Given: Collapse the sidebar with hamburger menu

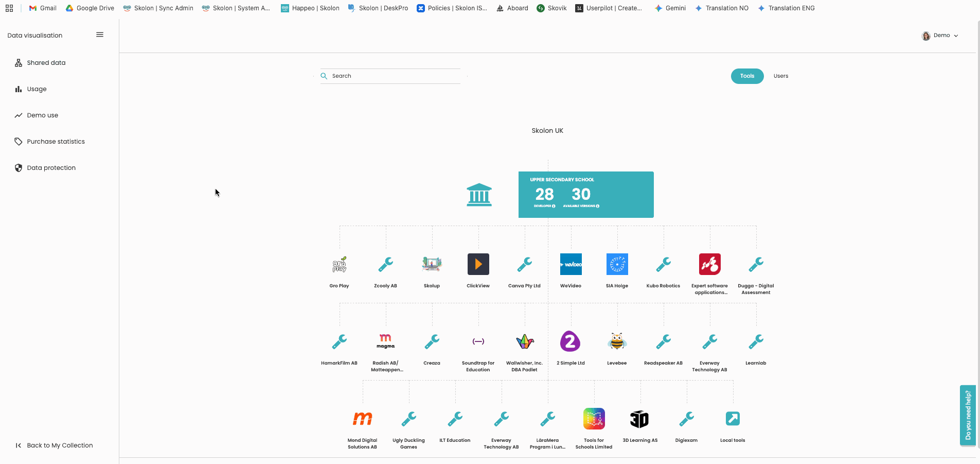Looking at the screenshot, I should 100,35.
